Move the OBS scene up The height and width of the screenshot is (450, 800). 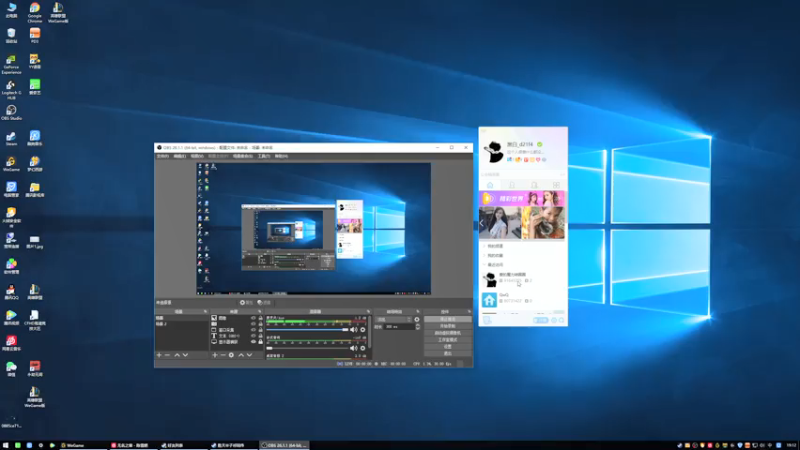pos(177,355)
